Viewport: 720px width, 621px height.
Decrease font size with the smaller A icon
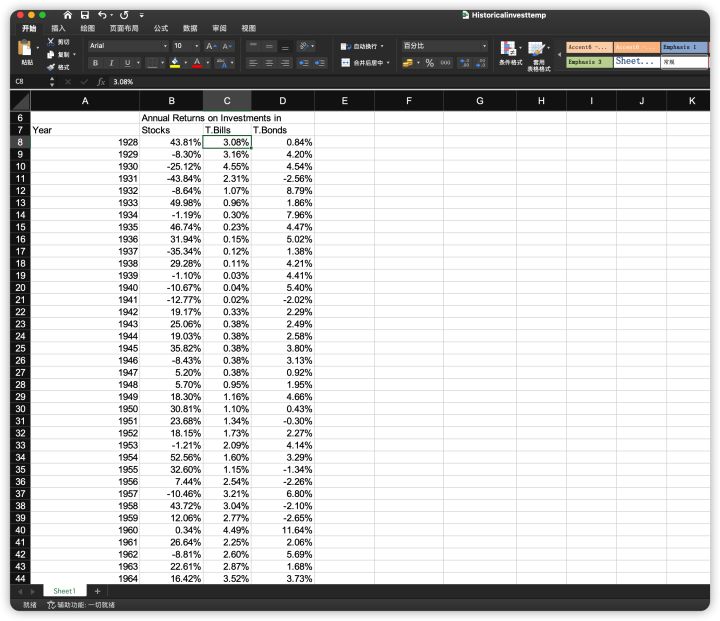(x=226, y=46)
